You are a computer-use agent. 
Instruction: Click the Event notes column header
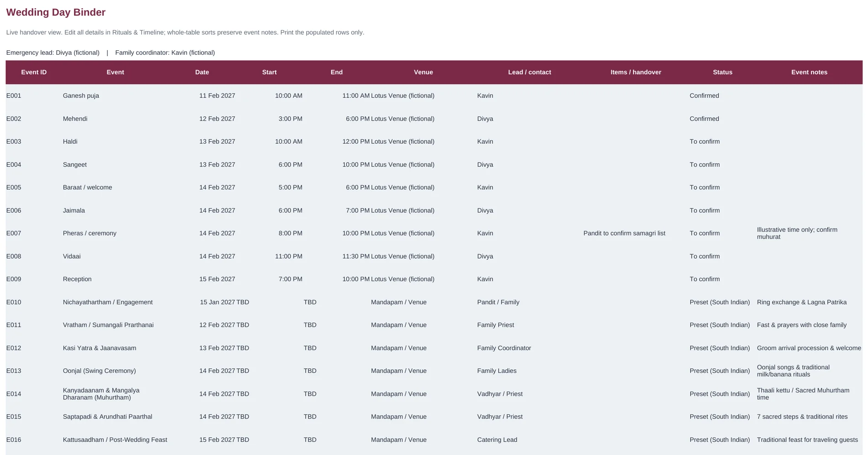pos(810,72)
